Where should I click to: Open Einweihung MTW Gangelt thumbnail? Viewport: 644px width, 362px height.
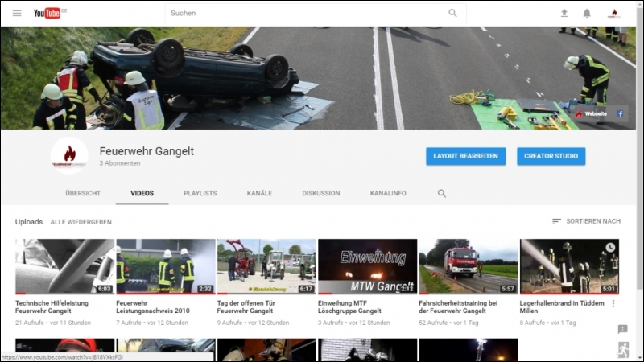click(368, 266)
